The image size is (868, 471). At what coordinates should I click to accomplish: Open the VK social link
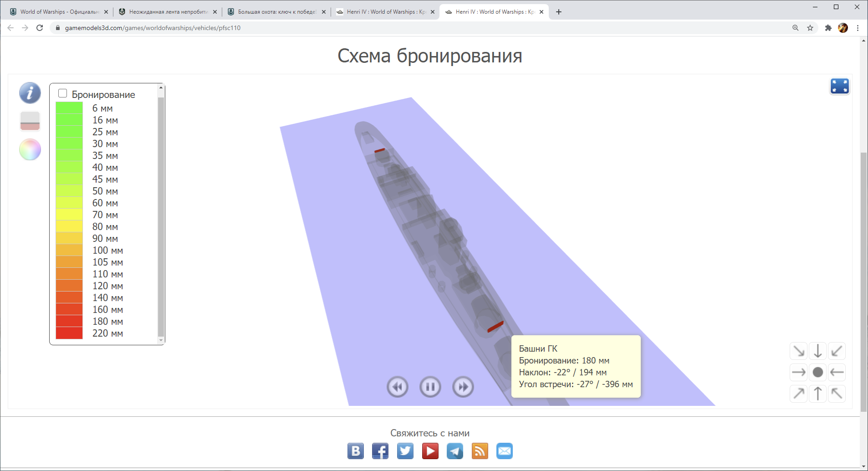[x=356, y=451]
